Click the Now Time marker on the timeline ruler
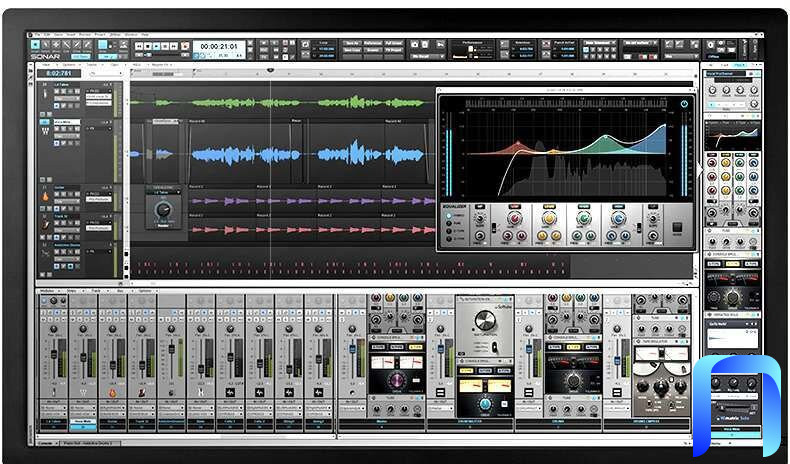Screen dimensions: 790x464 [x=271, y=71]
